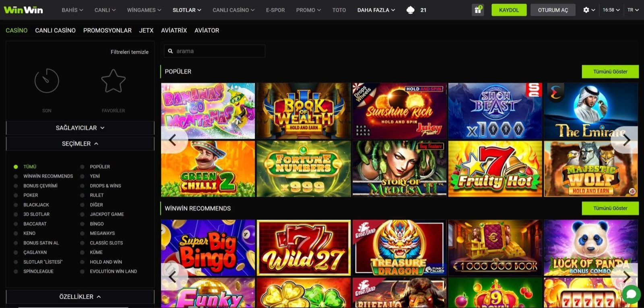
Task: Select the POPÜLER filter option
Action: 95,167
